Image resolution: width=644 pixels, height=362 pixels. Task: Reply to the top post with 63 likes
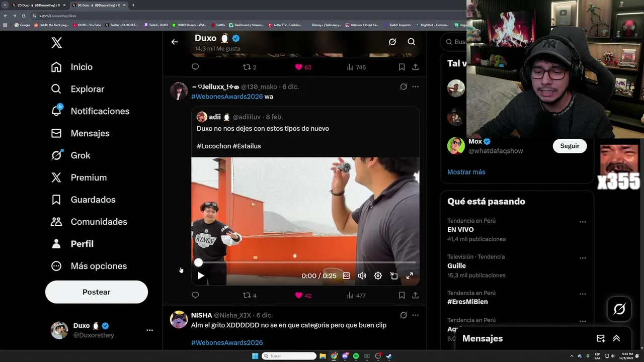point(195,67)
